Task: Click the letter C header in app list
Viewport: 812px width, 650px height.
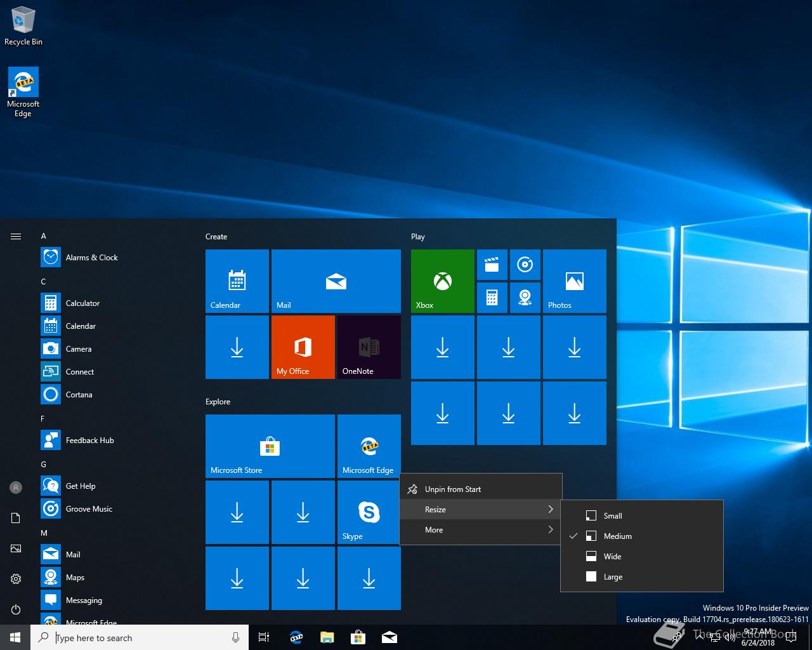Action: click(x=44, y=282)
